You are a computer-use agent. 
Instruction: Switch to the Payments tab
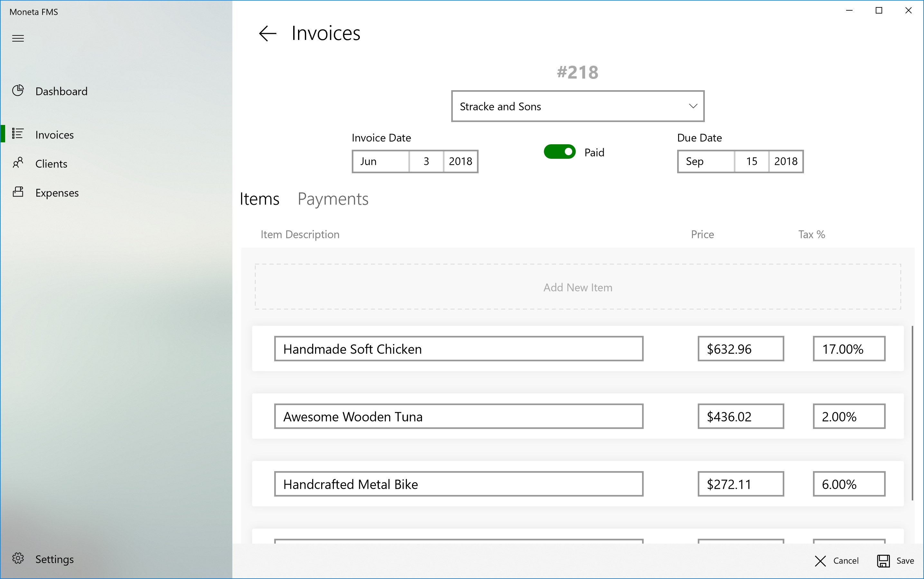(333, 199)
